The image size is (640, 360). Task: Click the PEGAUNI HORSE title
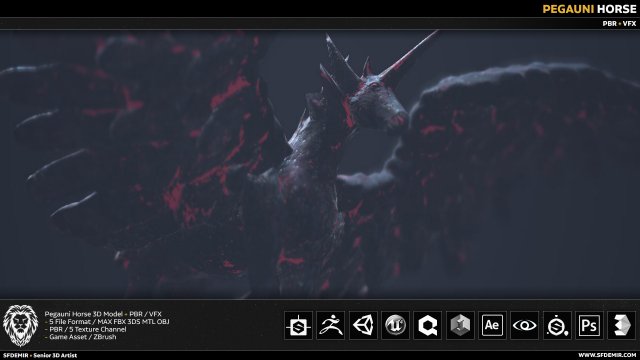coord(589,9)
